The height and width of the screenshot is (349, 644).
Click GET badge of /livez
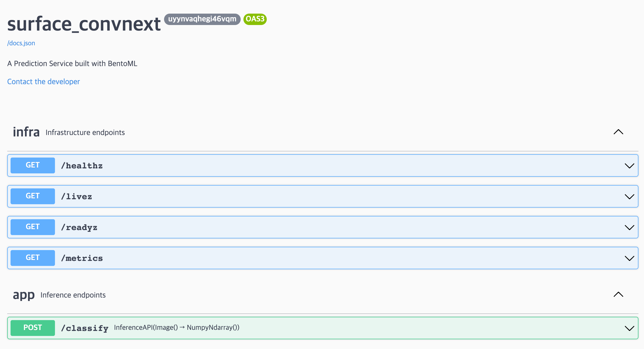click(33, 196)
